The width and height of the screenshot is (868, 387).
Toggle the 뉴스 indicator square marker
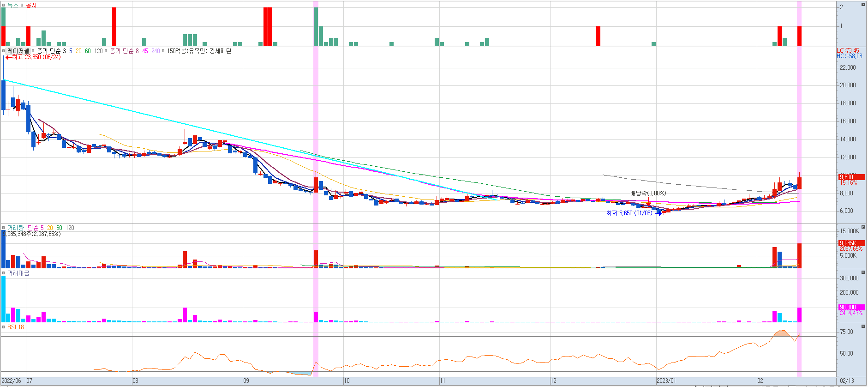(3, 5)
